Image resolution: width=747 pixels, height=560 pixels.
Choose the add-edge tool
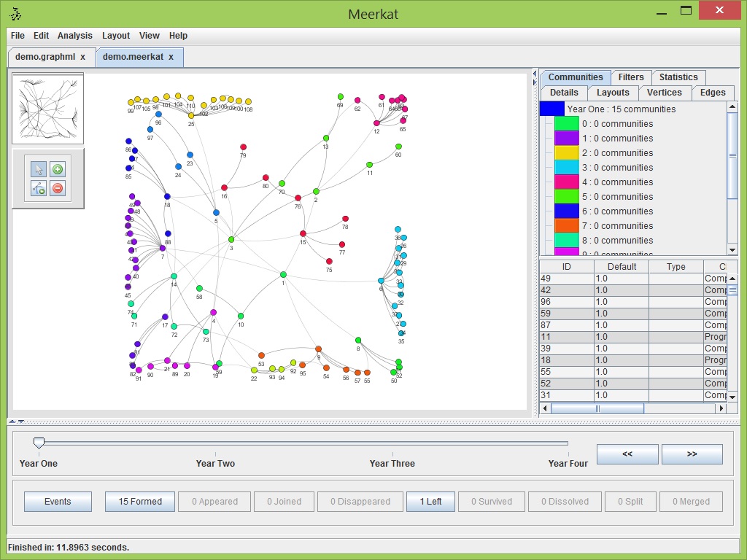click(39, 188)
